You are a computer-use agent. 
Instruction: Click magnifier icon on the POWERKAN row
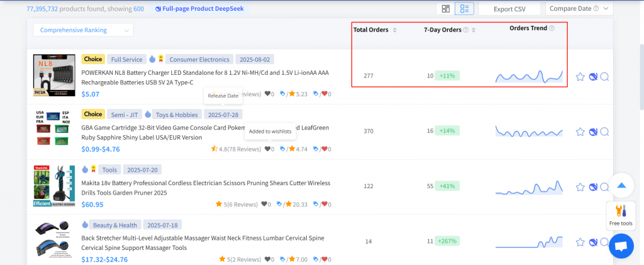pos(604,77)
